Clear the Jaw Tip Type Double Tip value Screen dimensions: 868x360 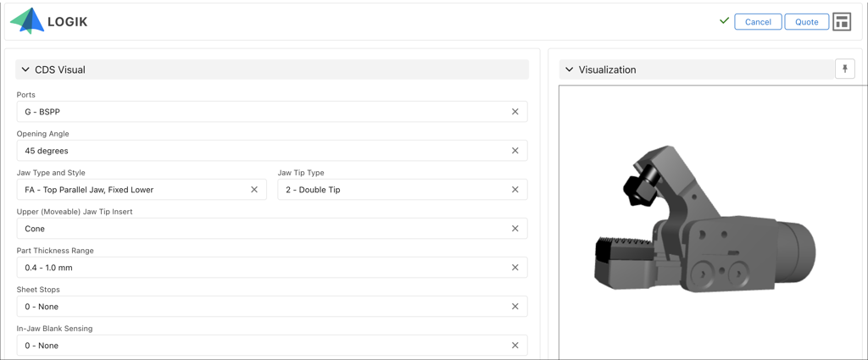[515, 190]
